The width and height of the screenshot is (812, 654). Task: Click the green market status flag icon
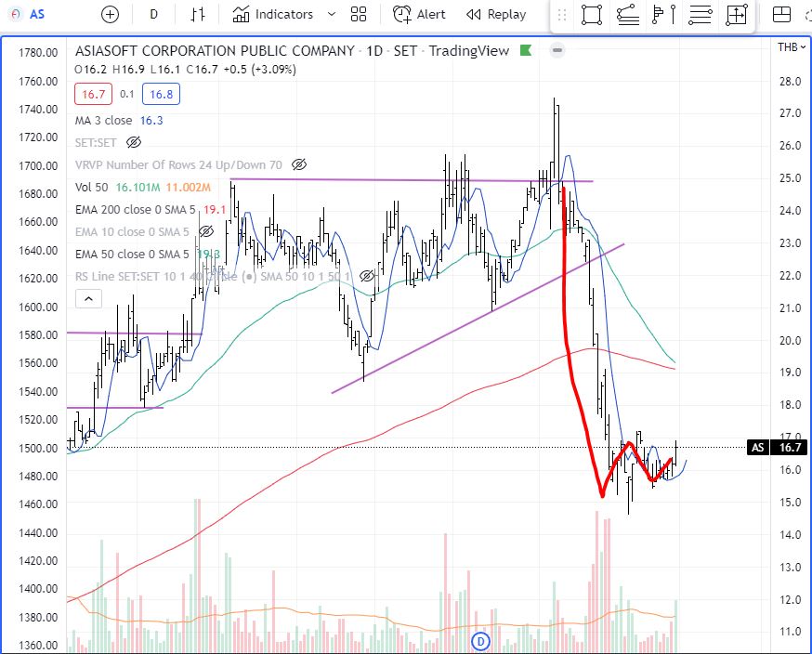(x=526, y=50)
